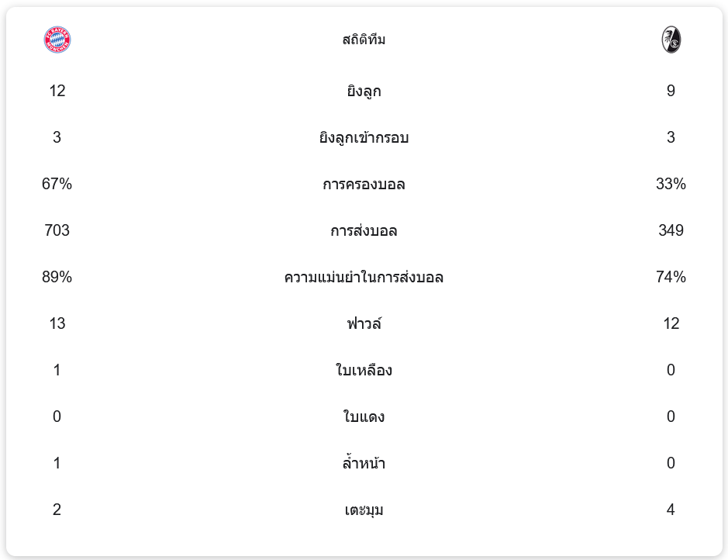Click the การครองบอล row label
The image size is (728, 560).
pyautogui.click(x=364, y=185)
